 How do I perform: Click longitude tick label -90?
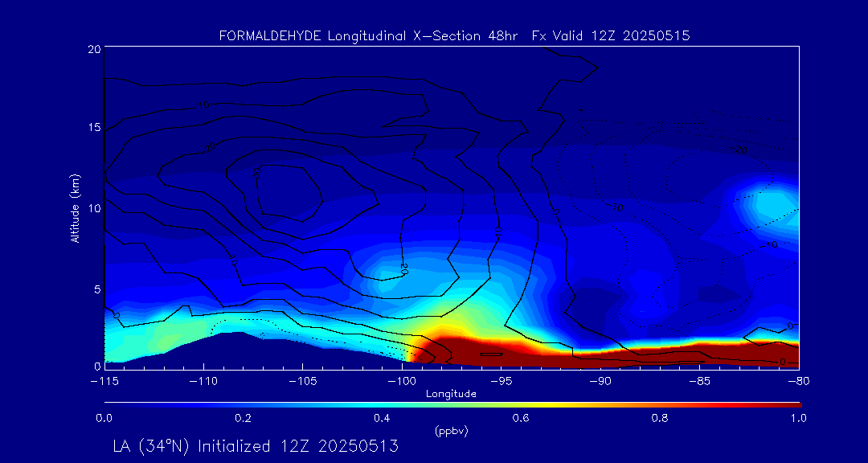tap(600, 382)
